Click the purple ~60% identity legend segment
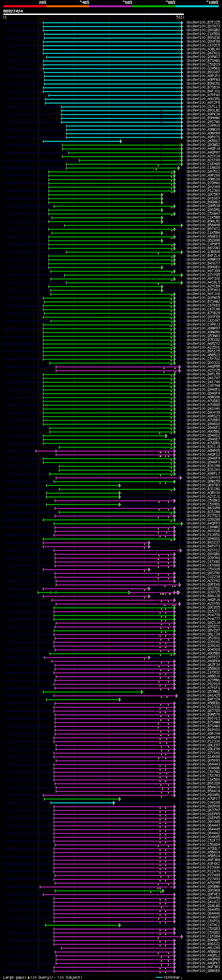The height and width of the screenshot is (980, 222). pyautogui.click(x=111, y=7)
